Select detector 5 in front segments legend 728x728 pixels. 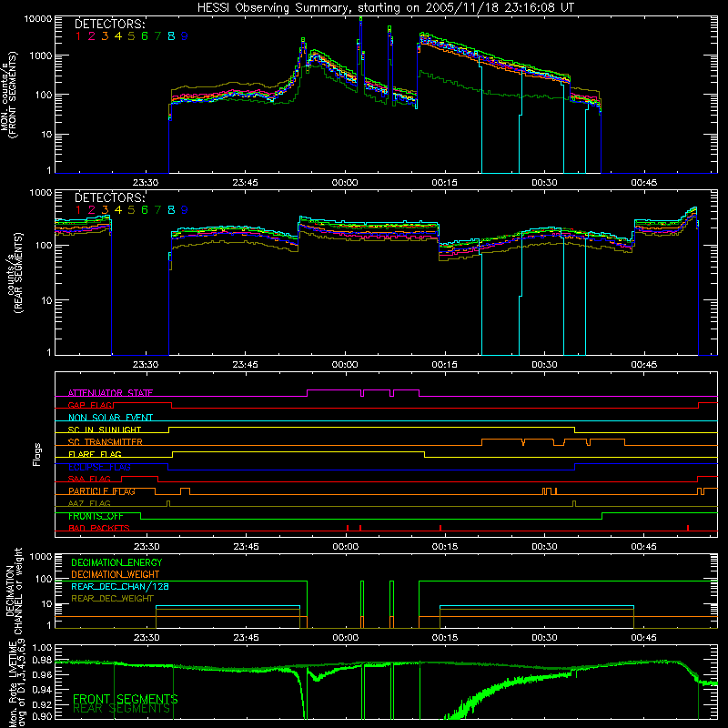click(x=131, y=36)
